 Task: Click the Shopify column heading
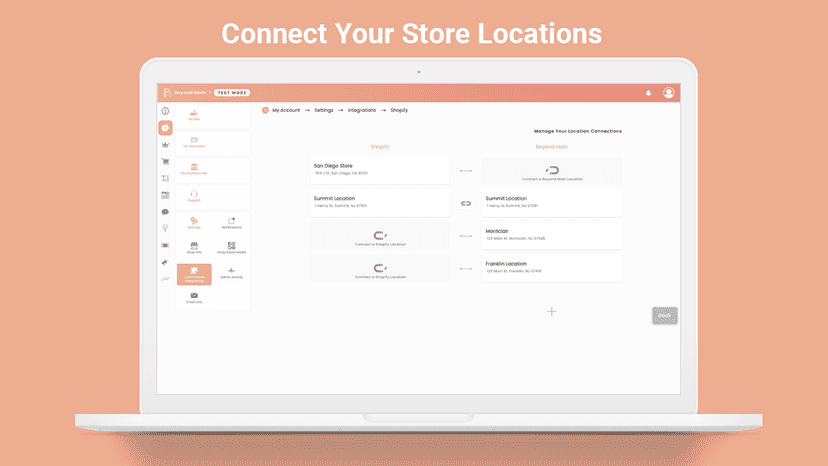point(380,147)
